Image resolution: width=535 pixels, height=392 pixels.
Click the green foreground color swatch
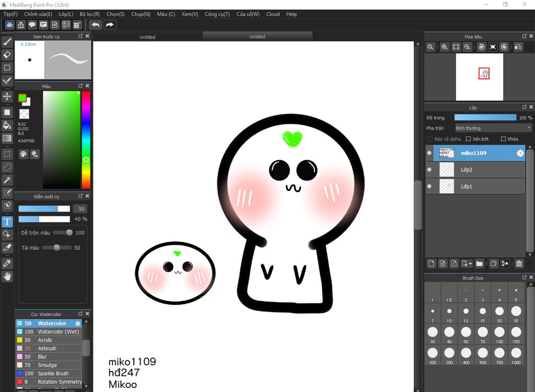[x=22, y=98]
